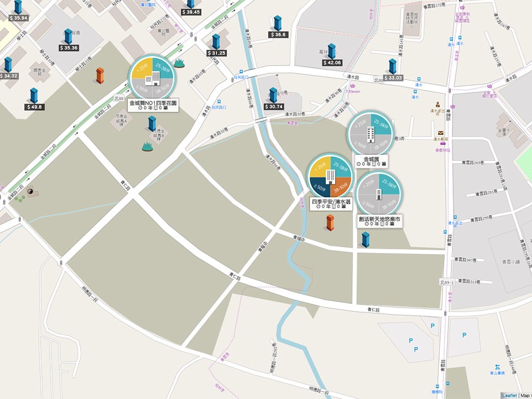Open the 創活新天地悠樂市 project label

coord(380,221)
